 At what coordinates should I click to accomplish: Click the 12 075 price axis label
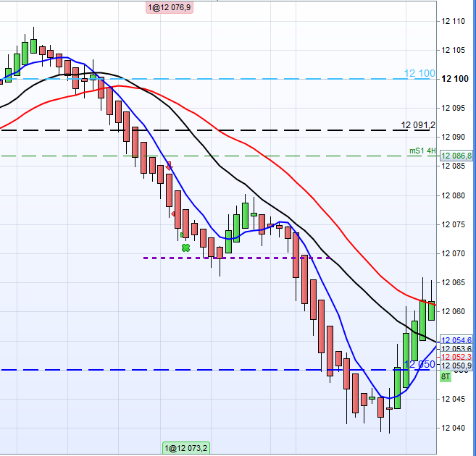point(453,224)
